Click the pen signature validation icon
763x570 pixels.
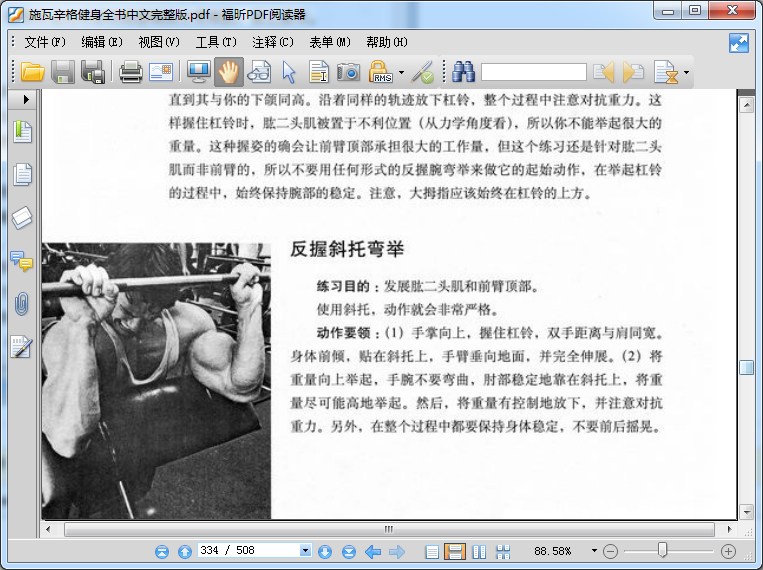point(422,72)
